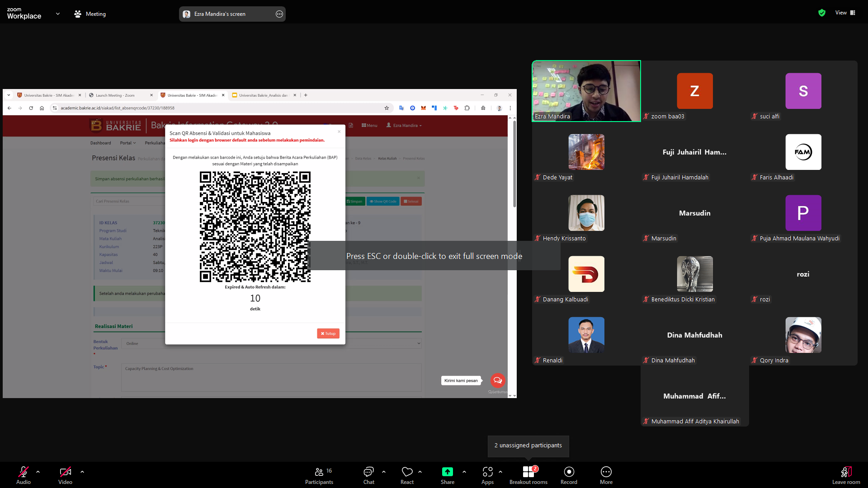
Task: Click the page vertical scrollbar
Action: click(x=514, y=164)
